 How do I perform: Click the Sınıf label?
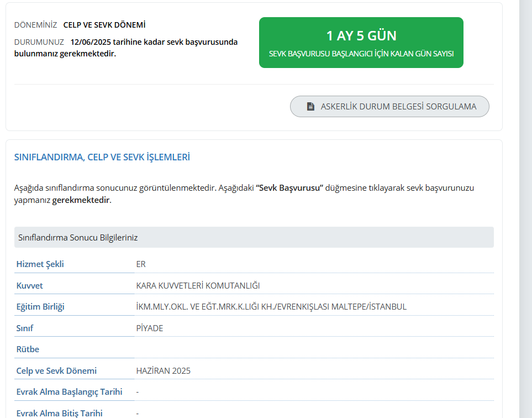(25, 328)
